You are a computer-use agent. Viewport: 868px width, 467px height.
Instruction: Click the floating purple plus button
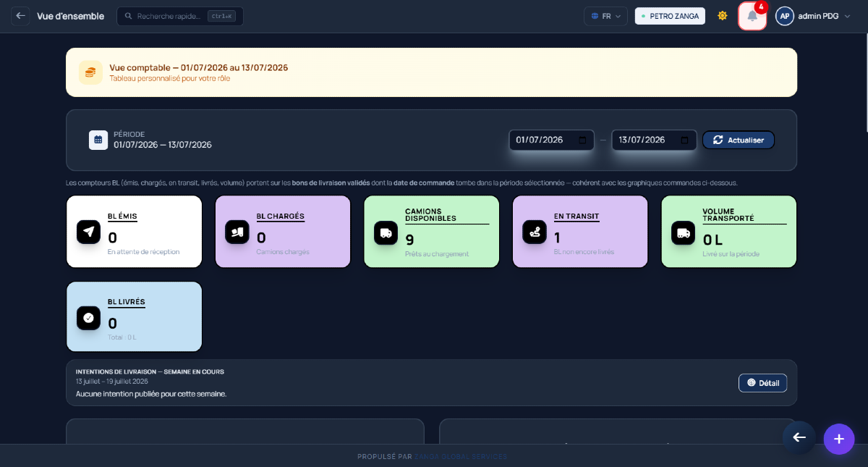pyautogui.click(x=838, y=439)
